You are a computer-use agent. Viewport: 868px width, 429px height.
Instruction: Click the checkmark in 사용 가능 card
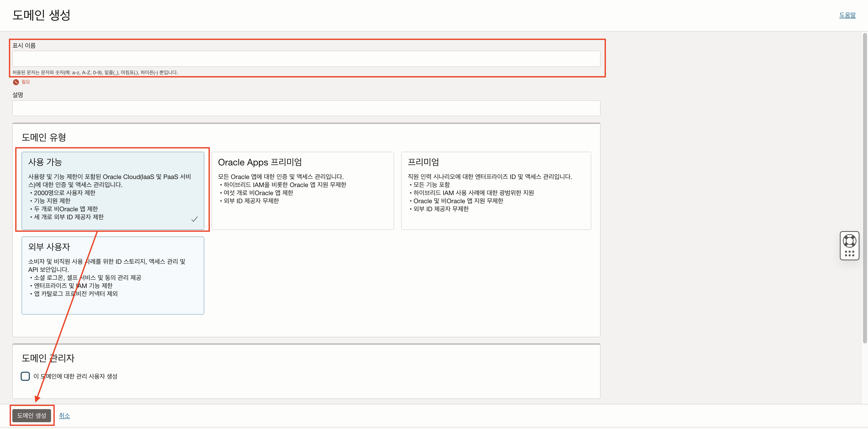tap(194, 219)
